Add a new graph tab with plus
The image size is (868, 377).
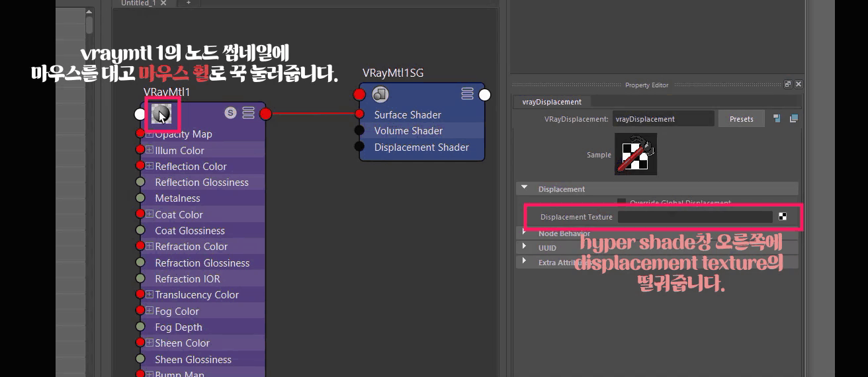coord(189,3)
